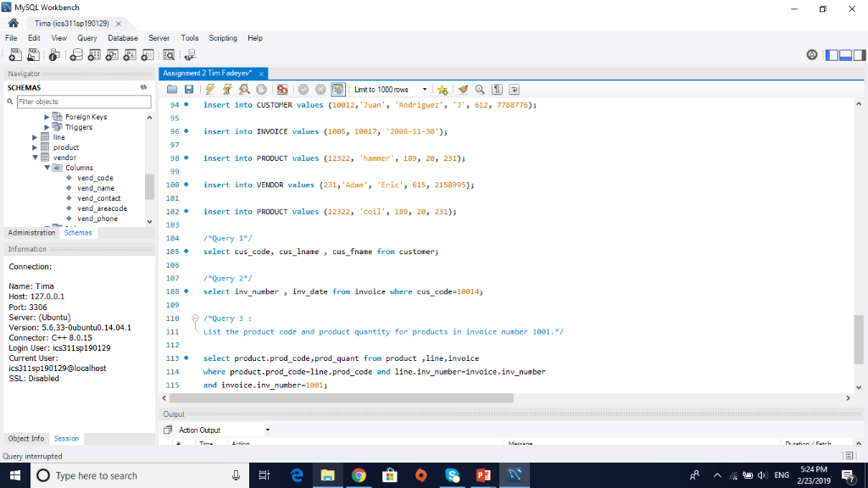Screen dimensions: 868x488
Task: Open the Query menu
Action: tap(87, 38)
